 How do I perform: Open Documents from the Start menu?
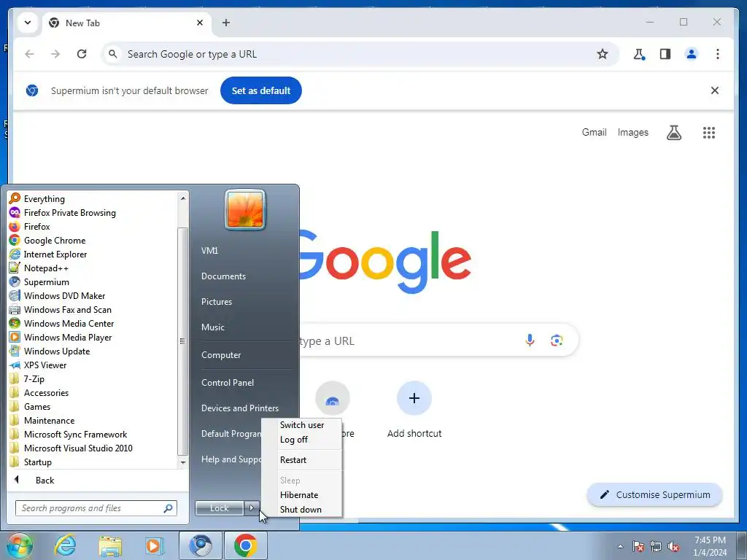tap(223, 276)
